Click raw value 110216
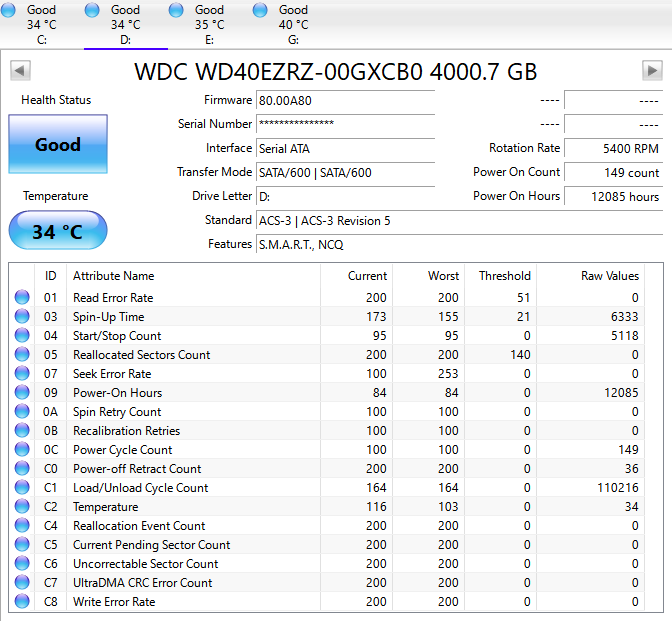Viewport: 672px width, 621px height. [x=618, y=488]
